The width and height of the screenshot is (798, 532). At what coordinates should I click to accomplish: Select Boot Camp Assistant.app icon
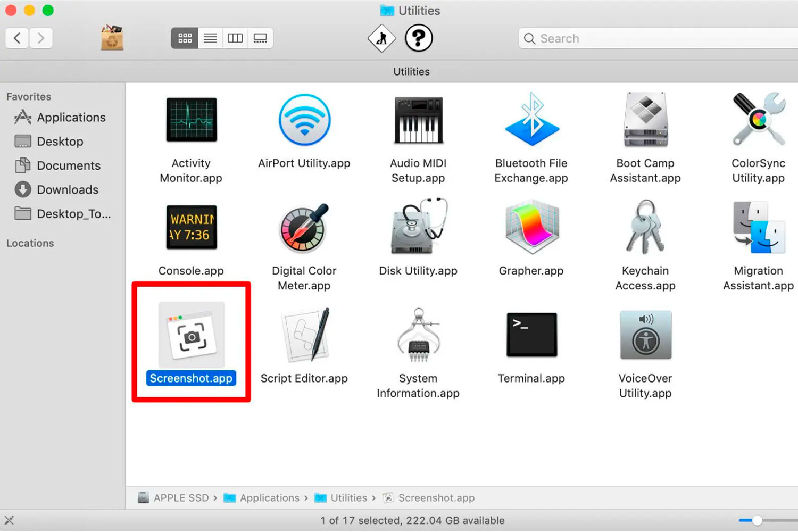click(x=645, y=120)
